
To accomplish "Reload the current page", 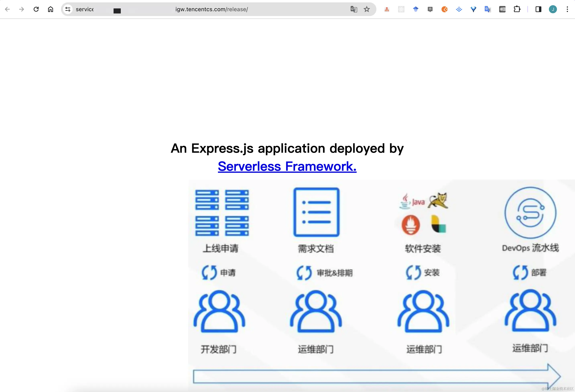I will 36,9.
